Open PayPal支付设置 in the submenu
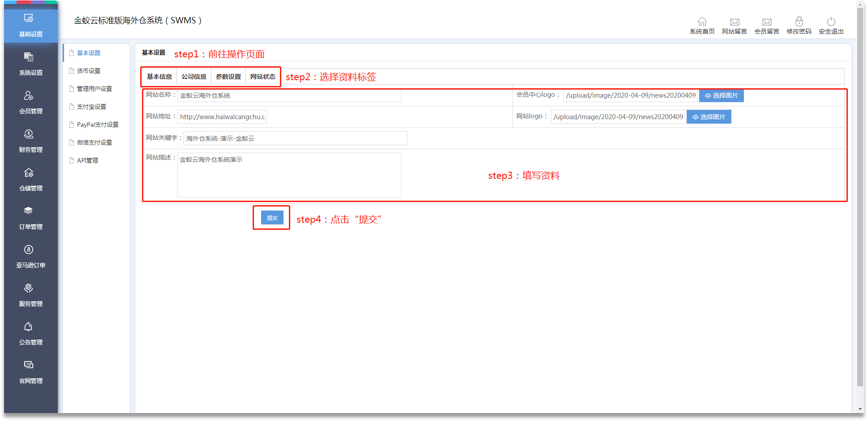The width and height of the screenshot is (868, 422). pyautogui.click(x=98, y=125)
